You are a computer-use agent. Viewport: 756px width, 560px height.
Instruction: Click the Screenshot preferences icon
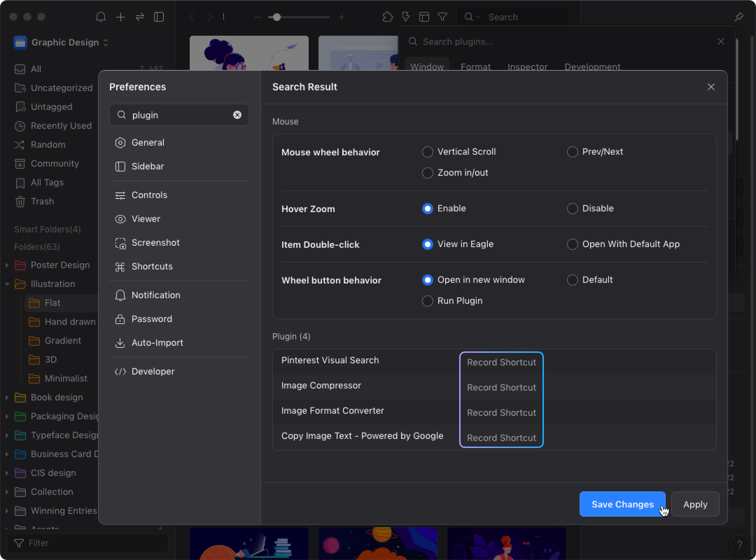(x=120, y=242)
